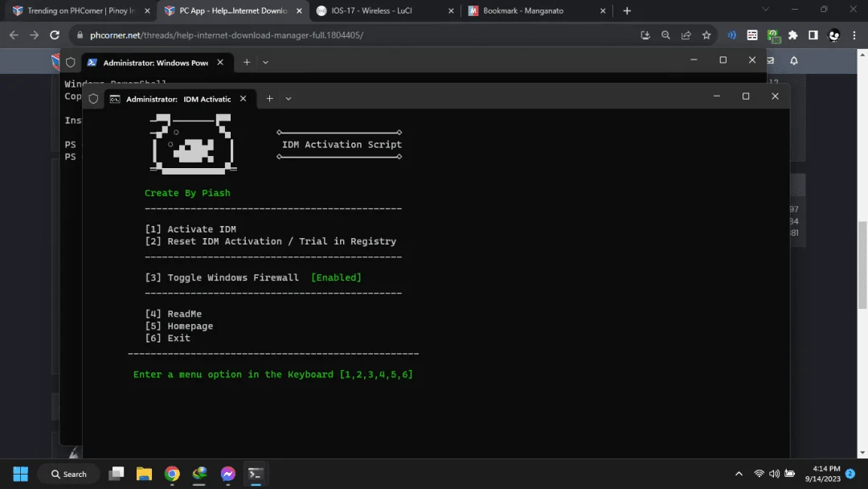Open the Windows Start menu
Viewport: 868px width, 489px height.
point(20,474)
